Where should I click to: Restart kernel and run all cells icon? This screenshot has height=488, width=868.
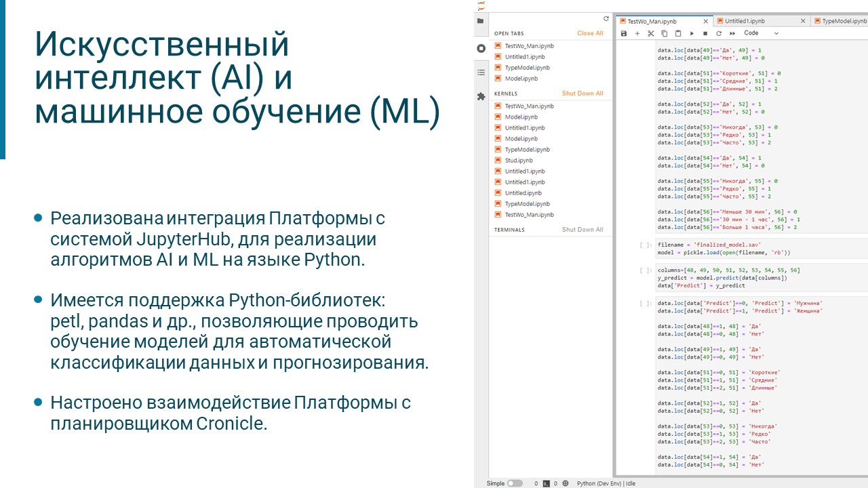coord(732,33)
